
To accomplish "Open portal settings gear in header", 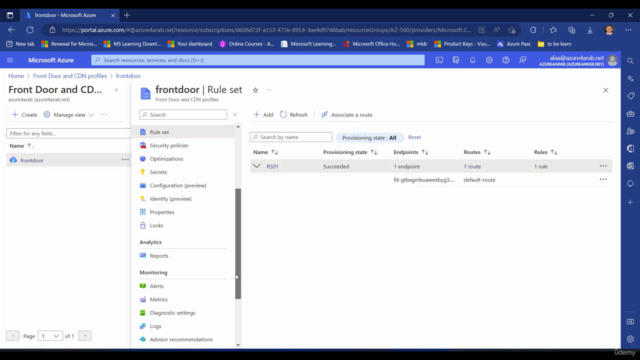I will tap(489, 60).
